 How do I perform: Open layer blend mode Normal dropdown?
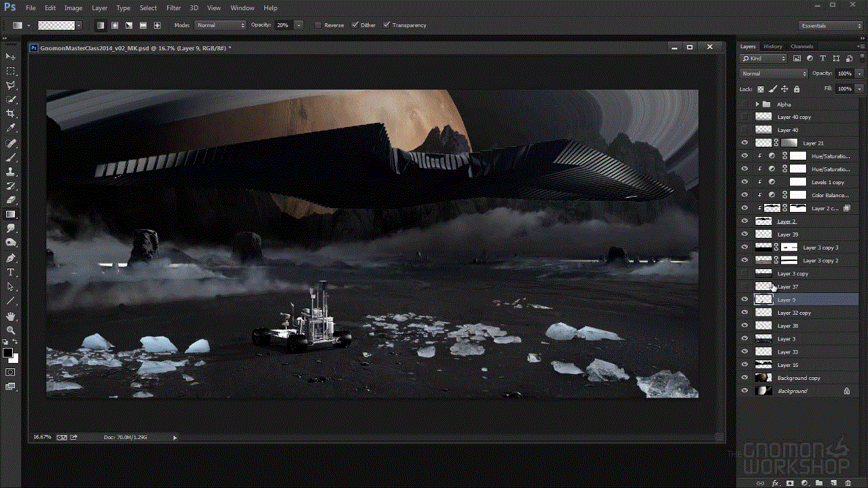(774, 73)
